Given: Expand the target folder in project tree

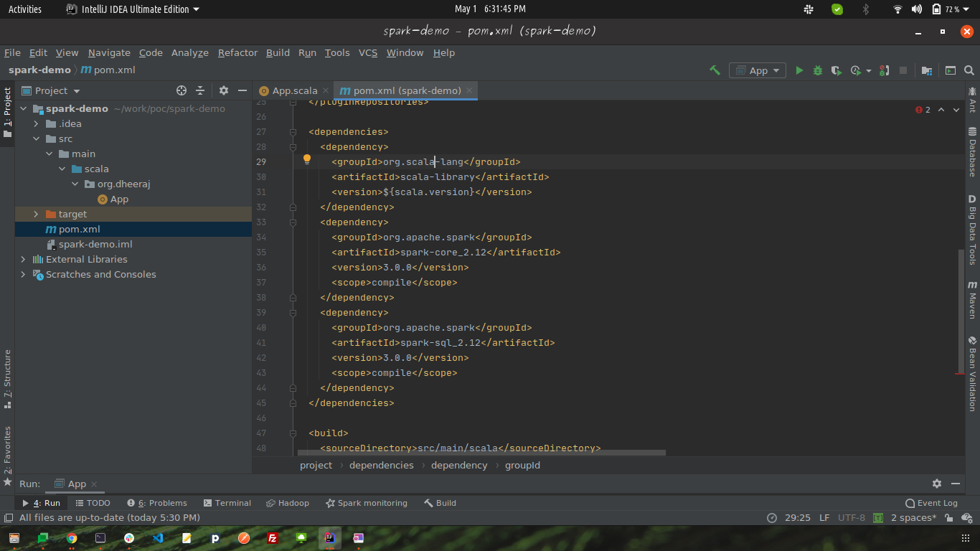Looking at the screenshot, I should click(x=36, y=214).
